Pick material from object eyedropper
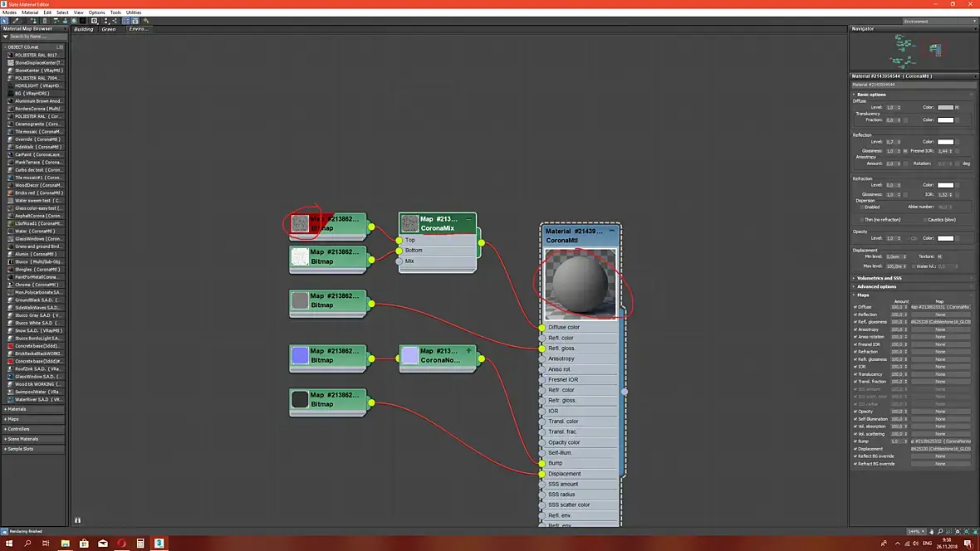Image resolution: width=980 pixels, height=551 pixels. point(16,21)
